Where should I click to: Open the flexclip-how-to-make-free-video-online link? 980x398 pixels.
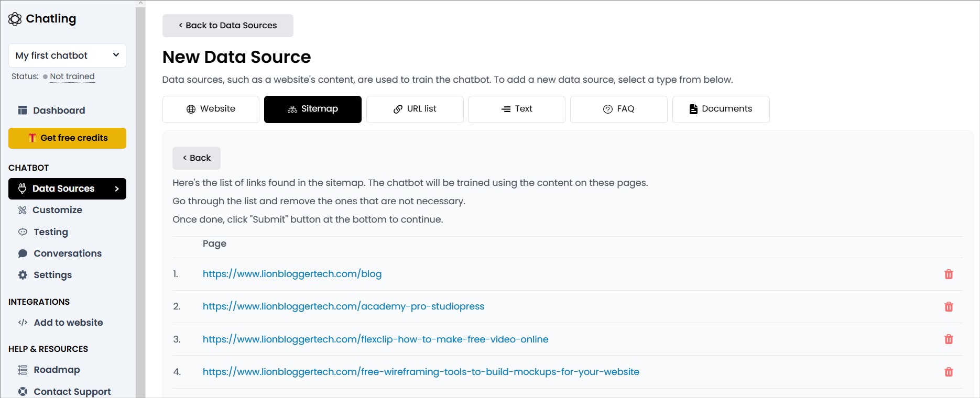pyautogui.click(x=375, y=339)
